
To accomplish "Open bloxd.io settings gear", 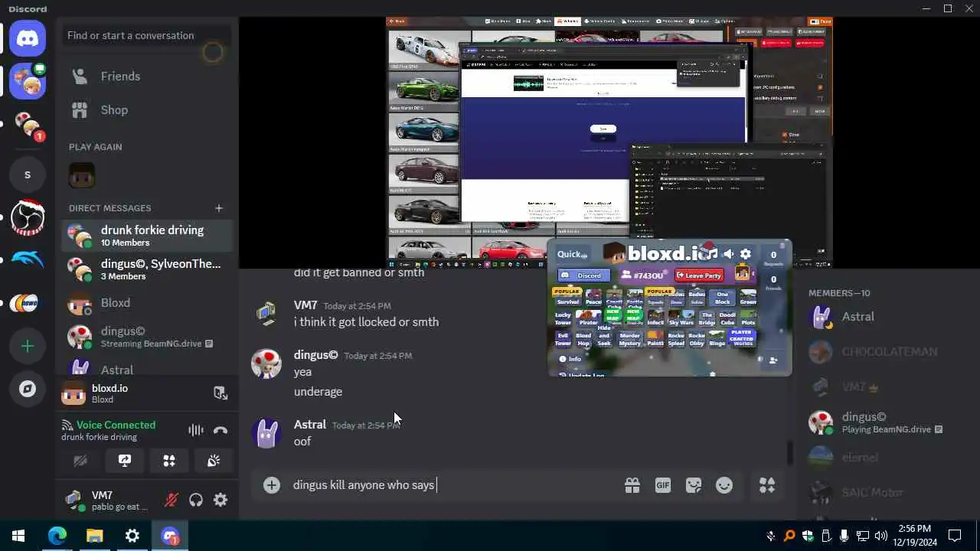I will click(x=746, y=254).
